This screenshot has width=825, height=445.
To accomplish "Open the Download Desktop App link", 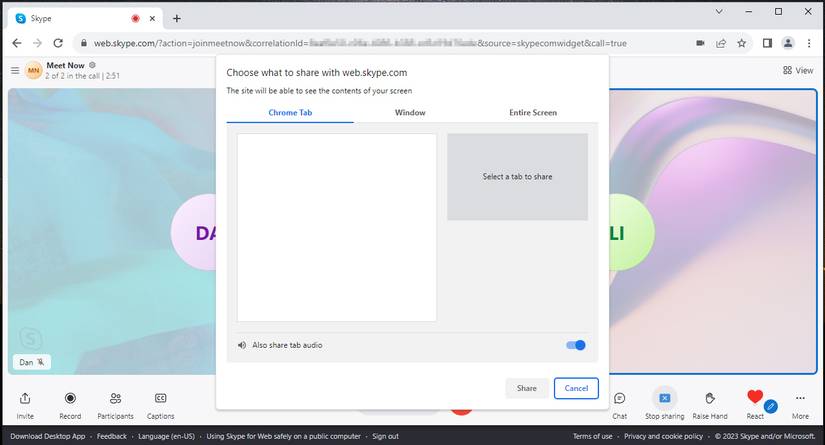I will (x=48, y=436).
